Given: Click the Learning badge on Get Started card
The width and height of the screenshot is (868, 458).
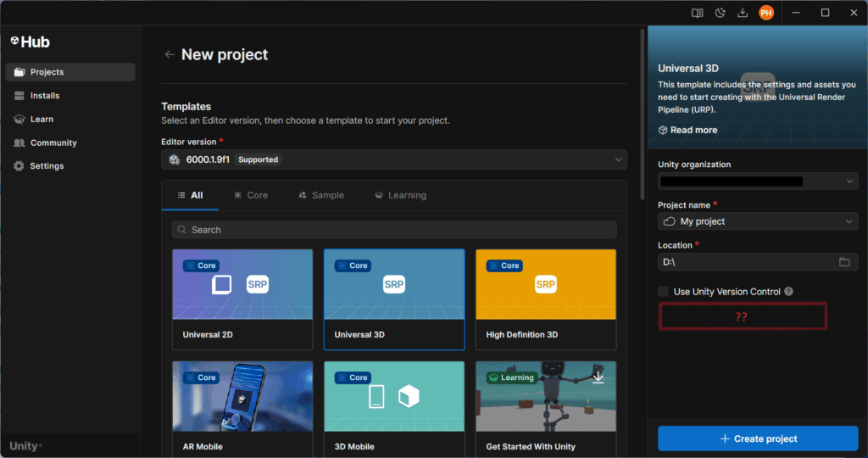Looking at the screenshot, I should click(511, 377).
